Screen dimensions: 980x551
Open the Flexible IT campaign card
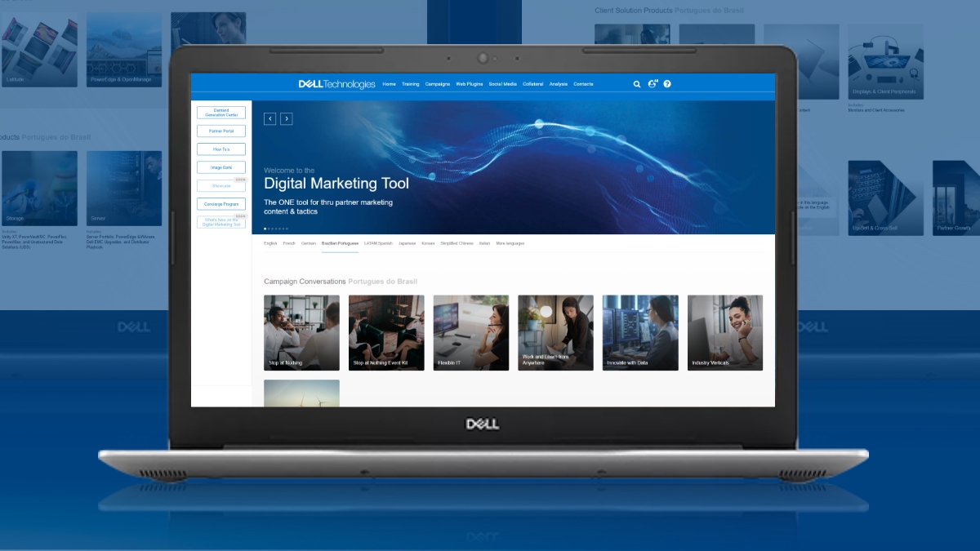pos(471,333)
